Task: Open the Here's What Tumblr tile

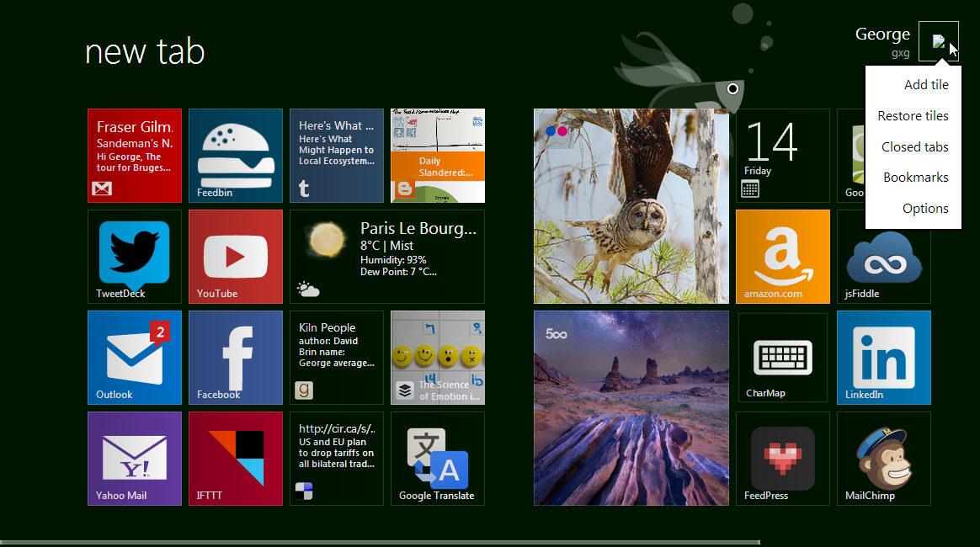Action: click(x=336, y=156)
